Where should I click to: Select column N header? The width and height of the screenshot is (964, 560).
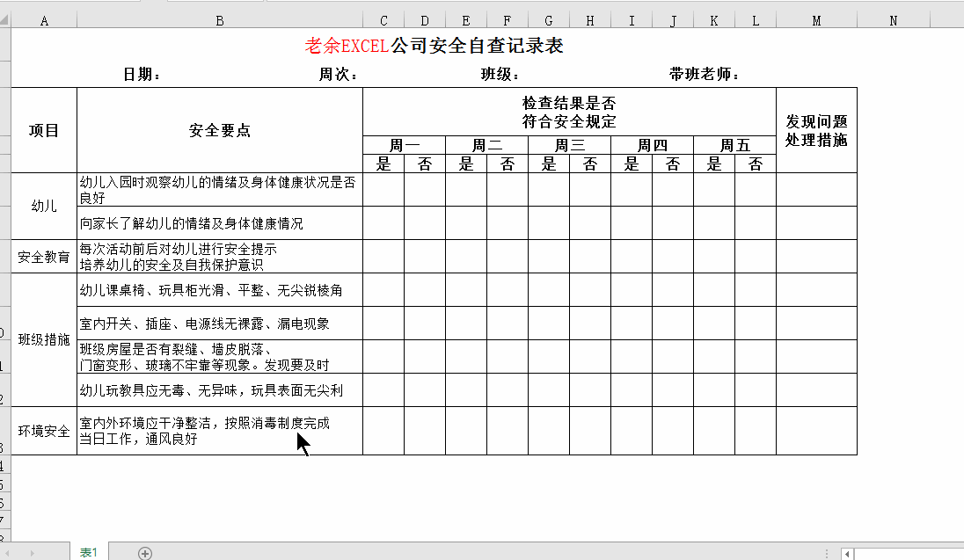point(894,21)
